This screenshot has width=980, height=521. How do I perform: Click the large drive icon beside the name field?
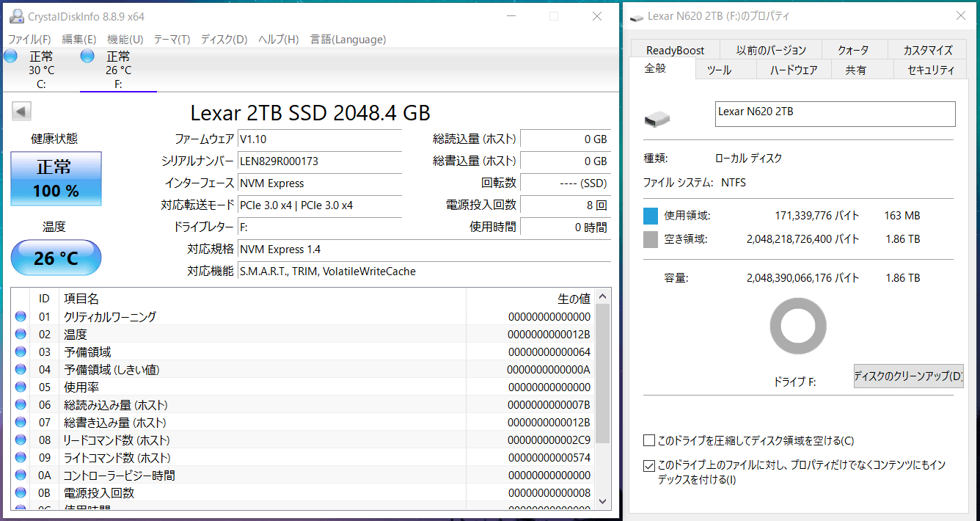click(x=657, y=119)
